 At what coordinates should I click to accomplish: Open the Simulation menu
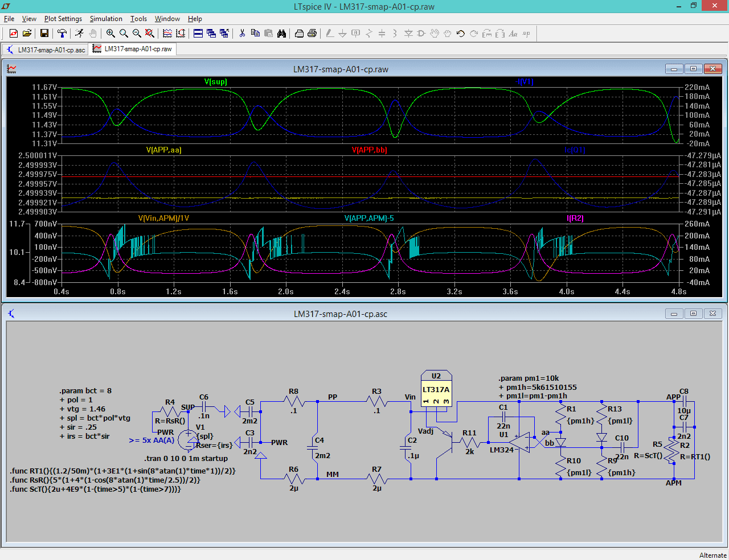pos(106,19)
